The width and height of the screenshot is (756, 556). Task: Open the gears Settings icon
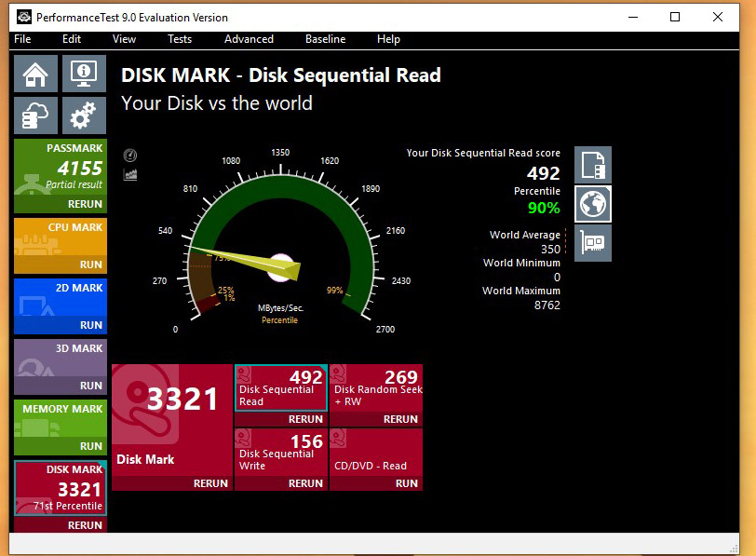point(84,115)
